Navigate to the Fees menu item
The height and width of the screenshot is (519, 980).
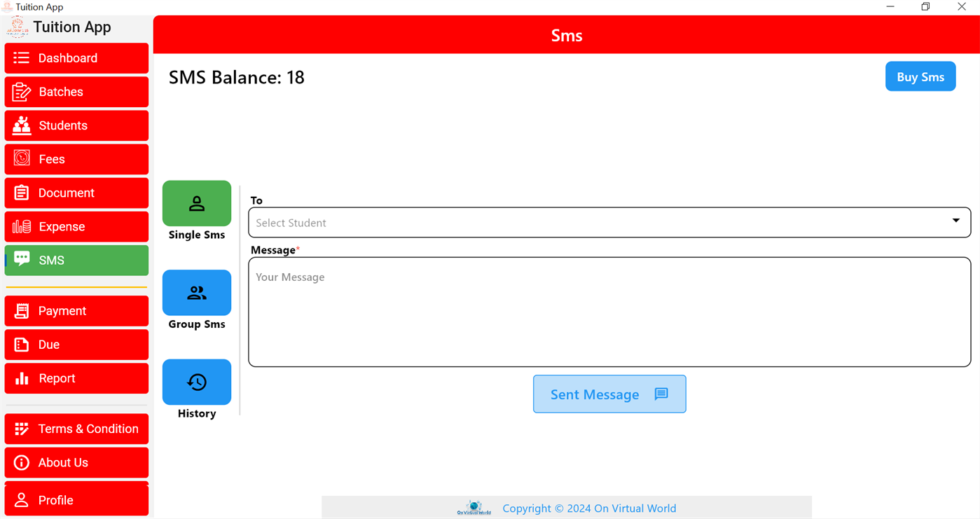[x=76, y=159]
